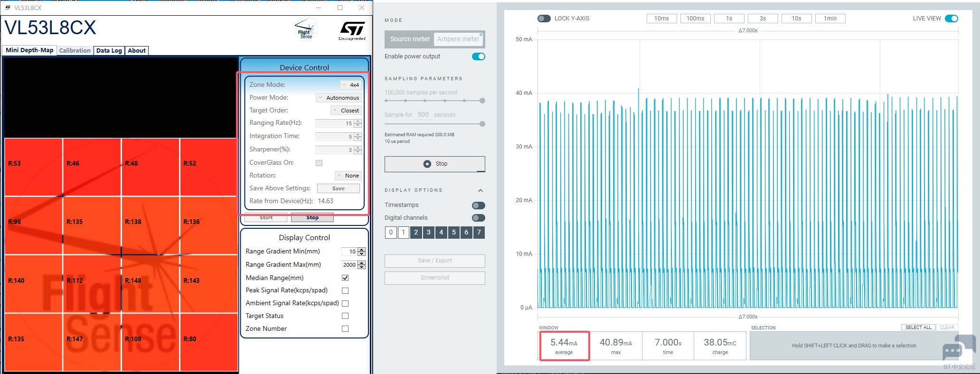Select Source meter mode
980x374 pixels.
point(410,39)
